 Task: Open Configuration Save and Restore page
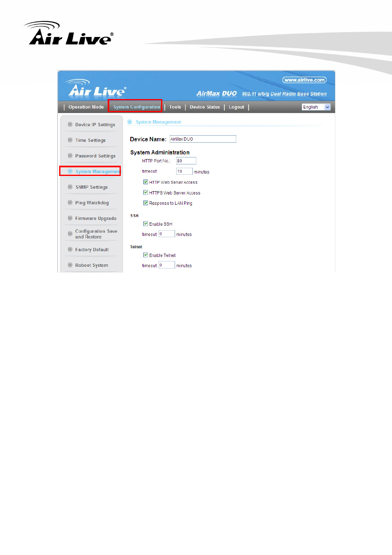[96, 234]
